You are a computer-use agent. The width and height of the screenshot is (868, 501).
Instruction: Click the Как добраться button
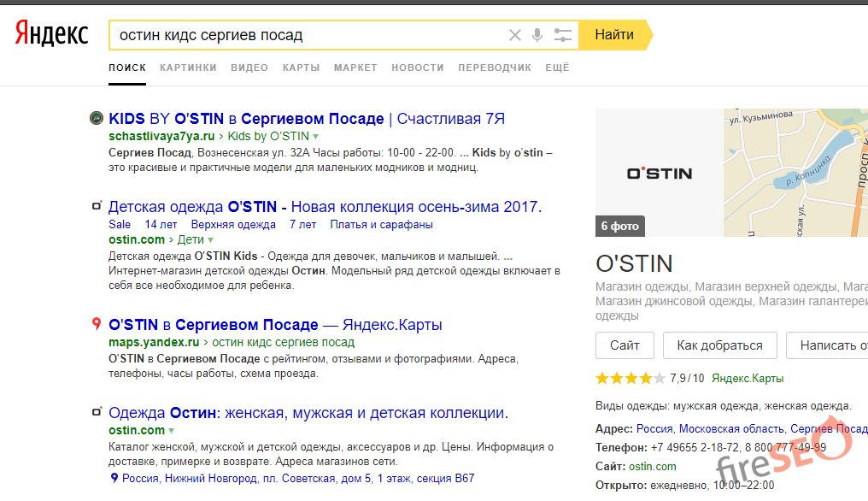pyautogui.click(x=719, y=345)
